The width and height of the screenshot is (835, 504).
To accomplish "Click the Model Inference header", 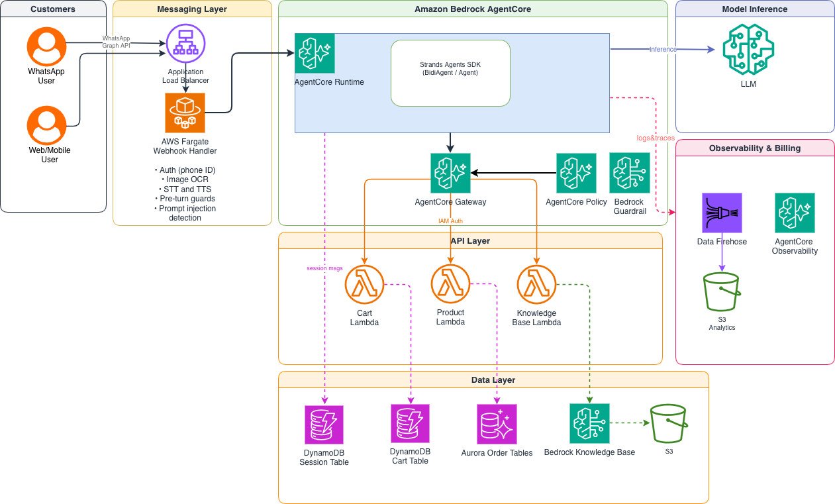I will point(755,9).
